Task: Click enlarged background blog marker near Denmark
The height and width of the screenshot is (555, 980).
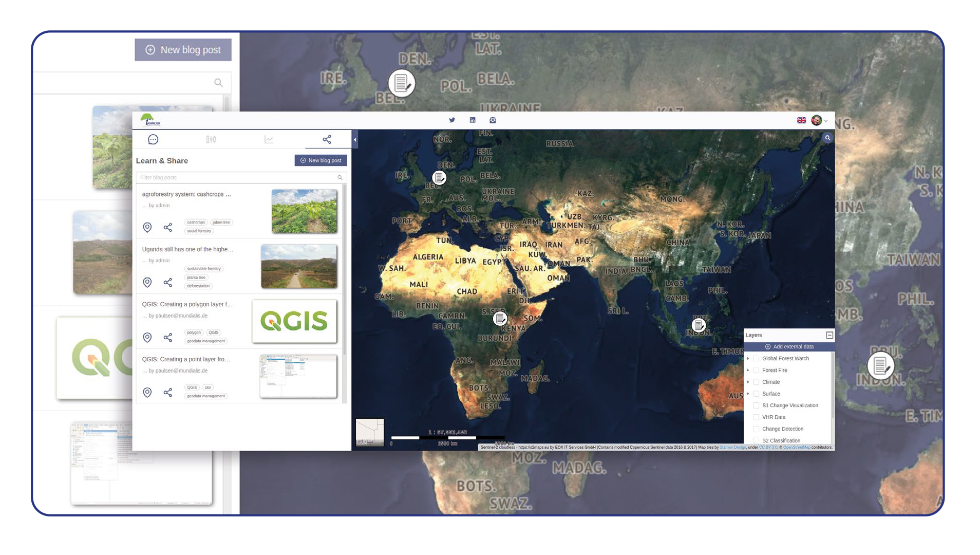Action: (402, 83)
